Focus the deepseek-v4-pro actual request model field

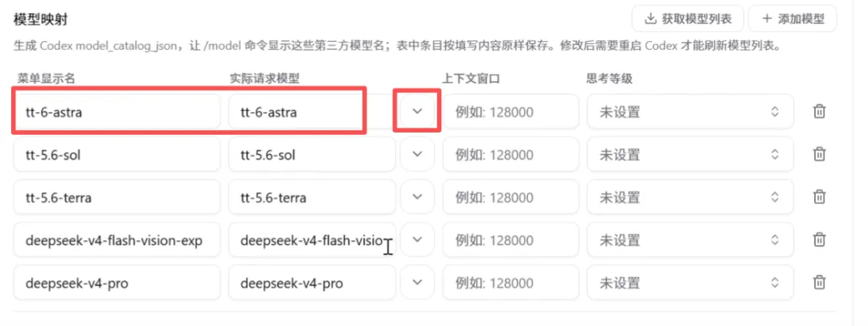click(312, 283)
